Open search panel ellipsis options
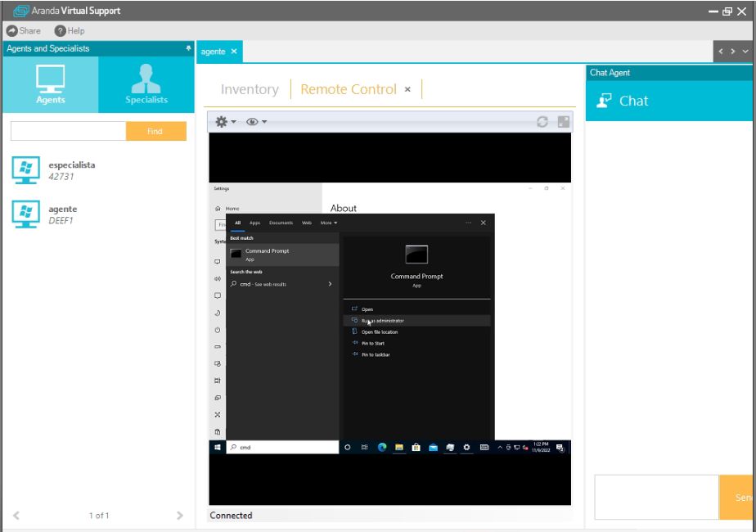 [x=468, y=223]
